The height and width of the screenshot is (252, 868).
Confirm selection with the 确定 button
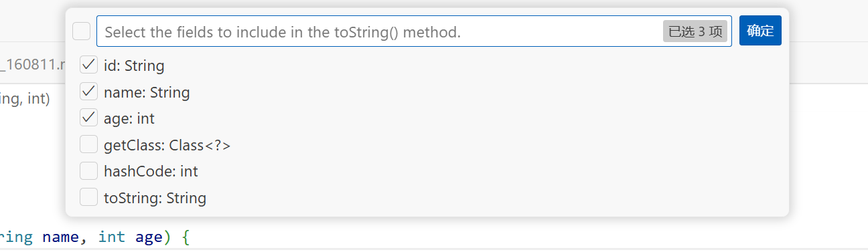click(x=760, y=31)
